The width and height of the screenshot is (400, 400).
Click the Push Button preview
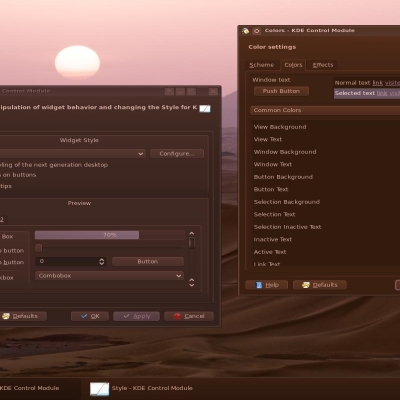pyautogui.click(x=281, y=91)
